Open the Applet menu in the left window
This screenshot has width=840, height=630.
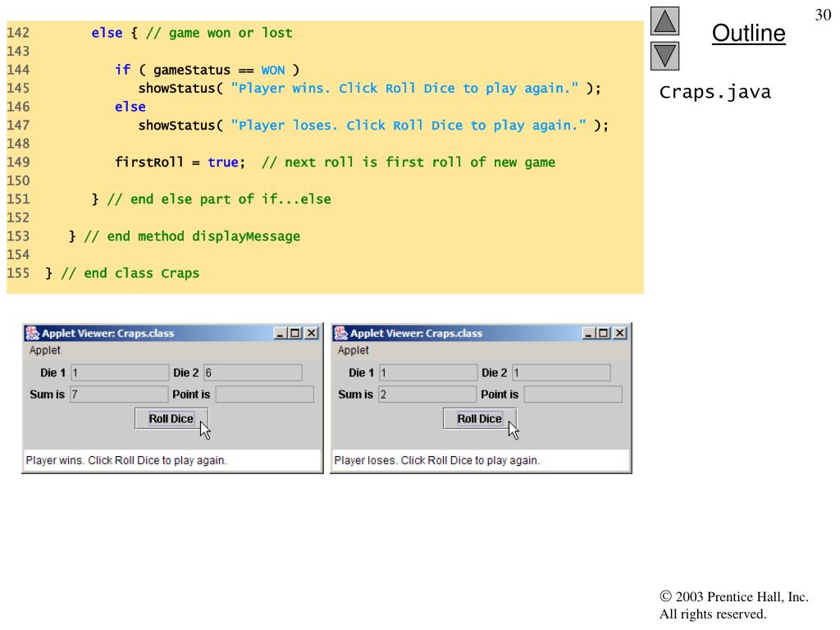pos(45,350)
